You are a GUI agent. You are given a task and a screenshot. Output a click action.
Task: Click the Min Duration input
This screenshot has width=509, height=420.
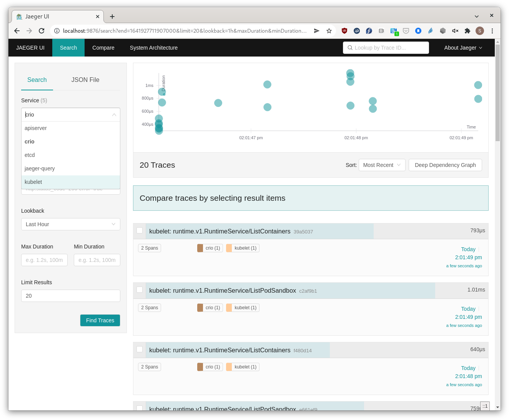click(x=97, y=260)
